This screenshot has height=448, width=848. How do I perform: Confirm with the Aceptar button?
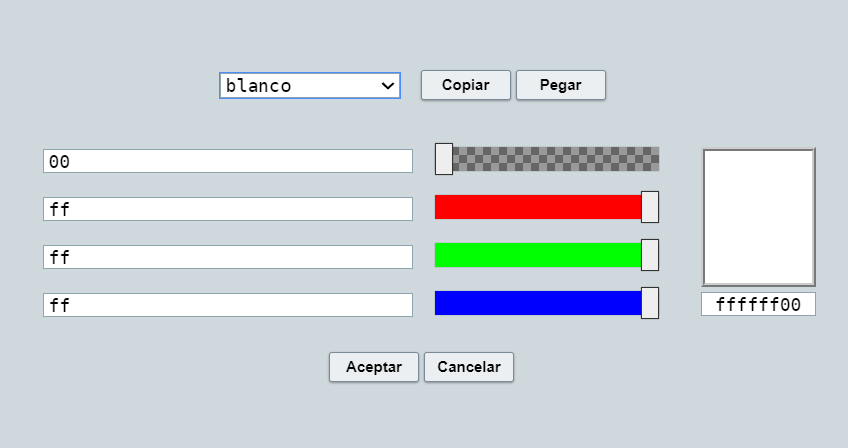(374, 367)
